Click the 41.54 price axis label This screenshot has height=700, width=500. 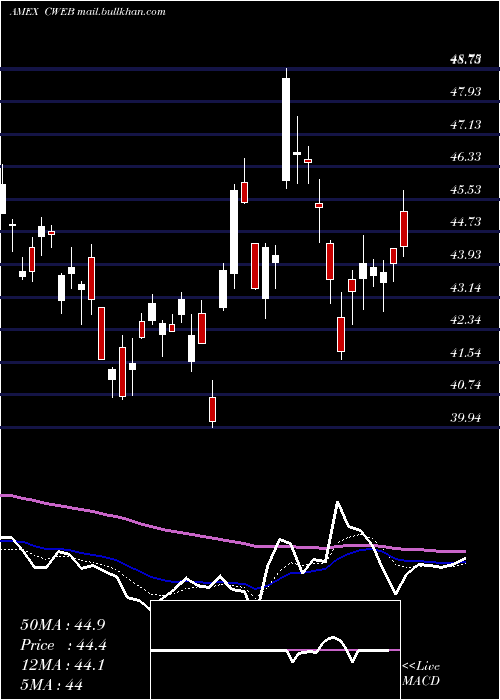(x=466, y=353)
